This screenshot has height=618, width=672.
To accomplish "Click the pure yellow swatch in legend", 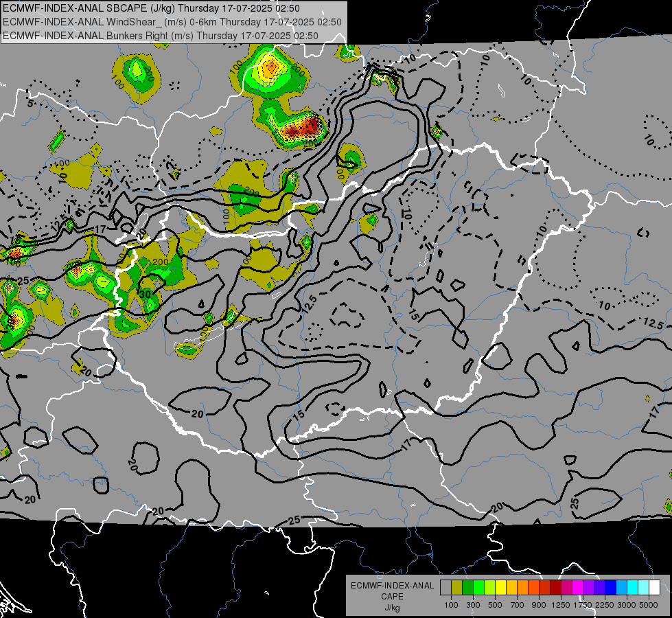I will [x=500, y=588].
